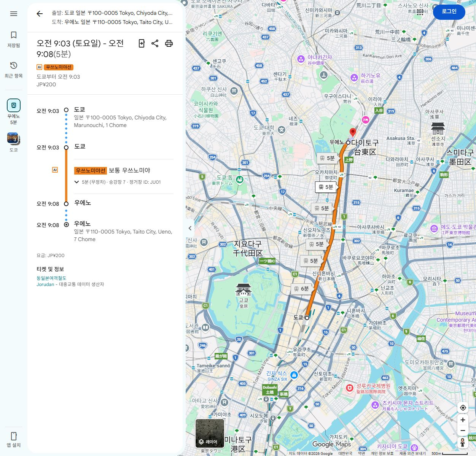Center the map on my location
Viewport: 476px width, 456px height.
463,408
